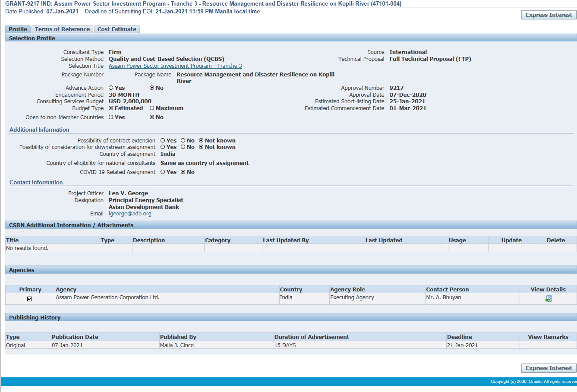
Task: Toggle Primary checkbox for Assam Power Generation
Action: click(30, 299)
